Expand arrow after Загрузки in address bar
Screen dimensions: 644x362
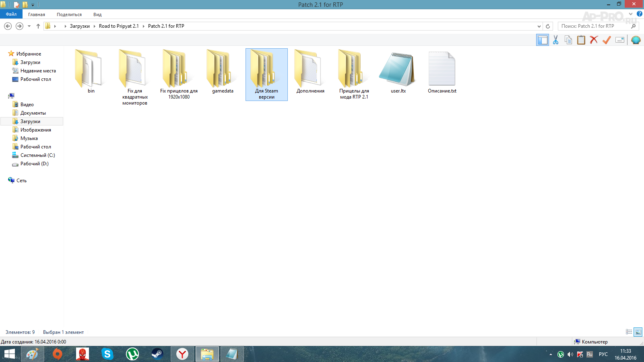coord(95,26)
